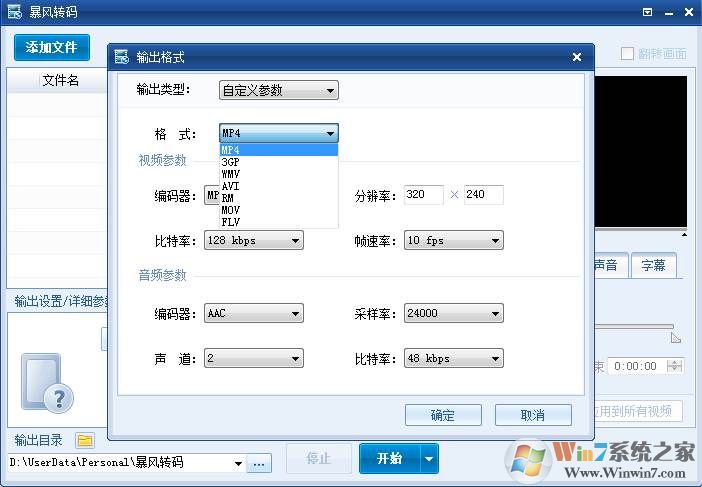Collapse the 格式 MP4 dropdown
Screen dimensions: 702x487
(x=278, y=133)
